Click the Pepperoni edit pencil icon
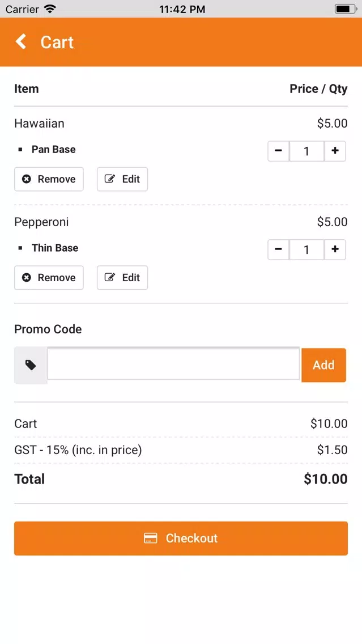This screenshot has height=644, width=362. (109, 277)
